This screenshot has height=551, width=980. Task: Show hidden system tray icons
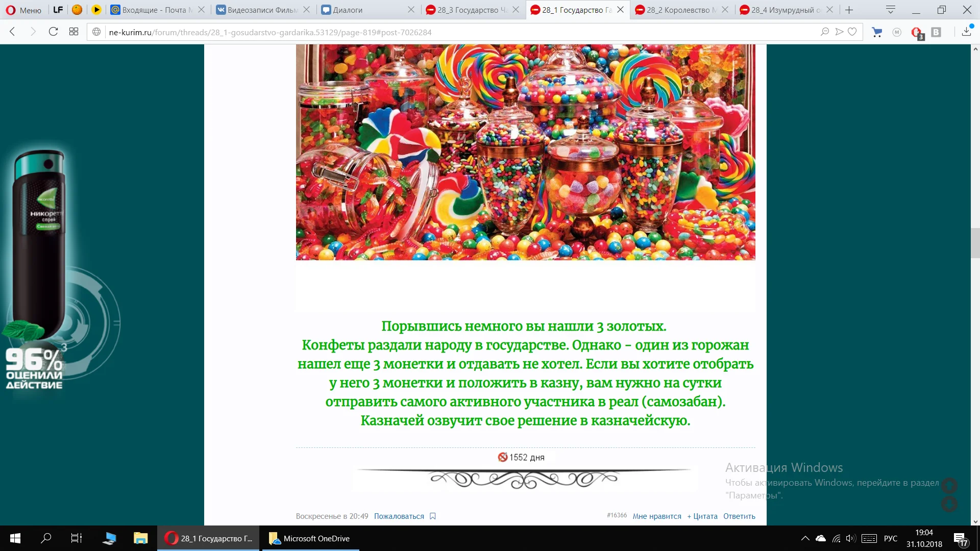click(x=805, y=538)
